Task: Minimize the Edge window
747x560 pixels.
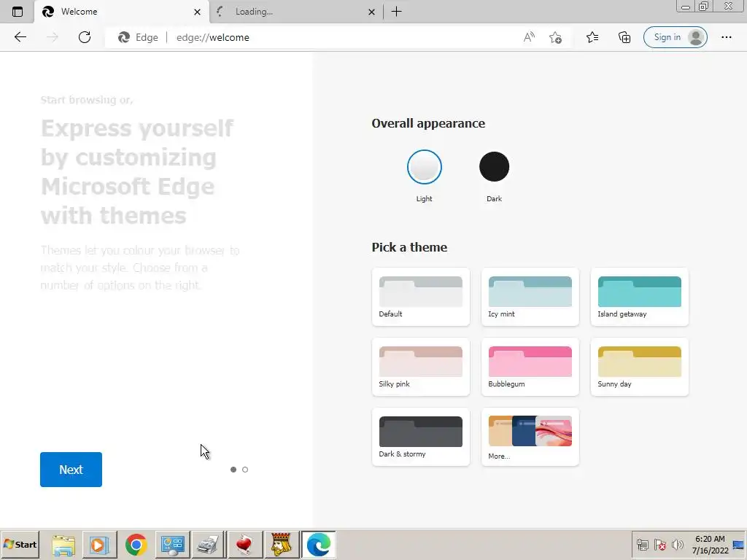Action: 686,7
